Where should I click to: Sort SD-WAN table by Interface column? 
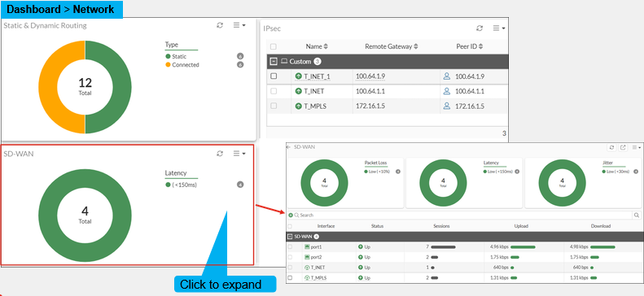click(326, 226)
